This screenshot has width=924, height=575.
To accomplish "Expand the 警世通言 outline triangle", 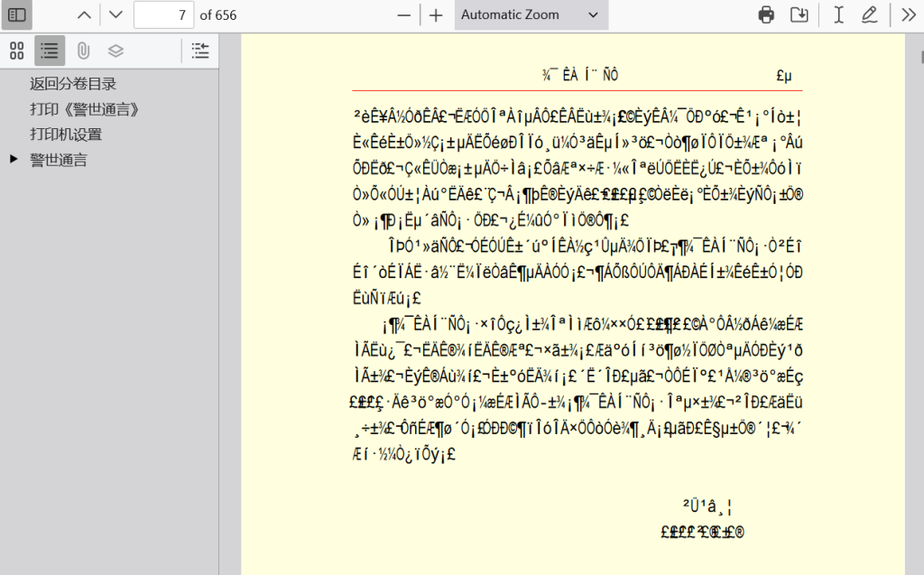I will pos(14,159).
